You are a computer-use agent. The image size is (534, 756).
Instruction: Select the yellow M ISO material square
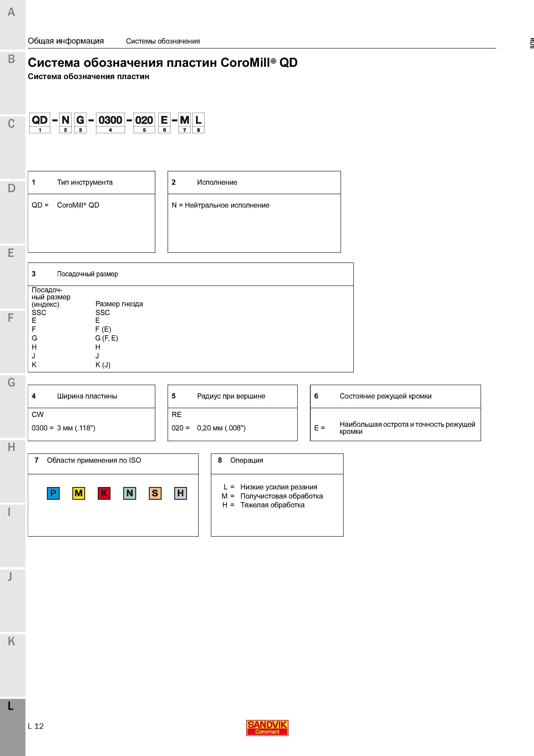click(79, 493)
